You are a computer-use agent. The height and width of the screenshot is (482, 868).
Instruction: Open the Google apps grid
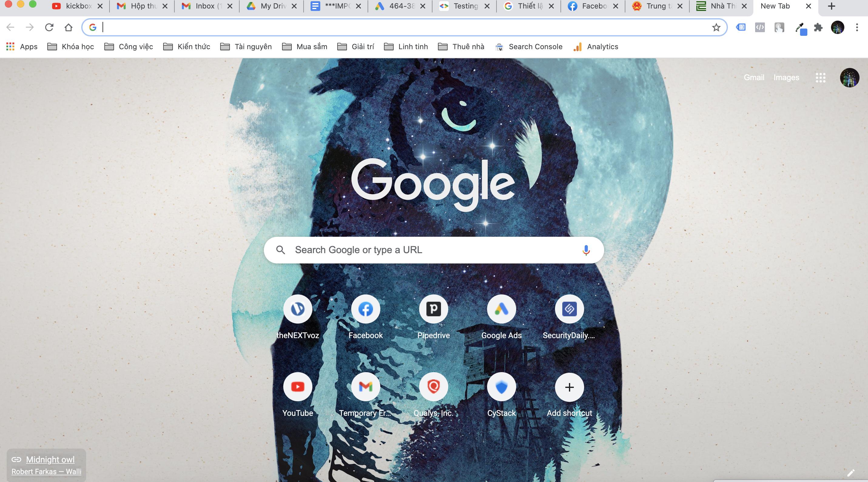tap(820, 78)
